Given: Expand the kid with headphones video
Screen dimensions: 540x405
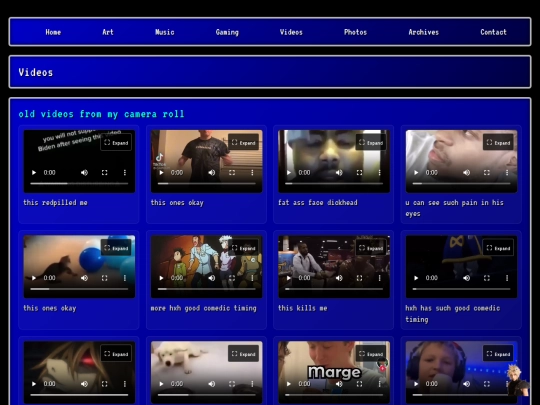Looking at the screenshot, I should click(x=498, y=354).
